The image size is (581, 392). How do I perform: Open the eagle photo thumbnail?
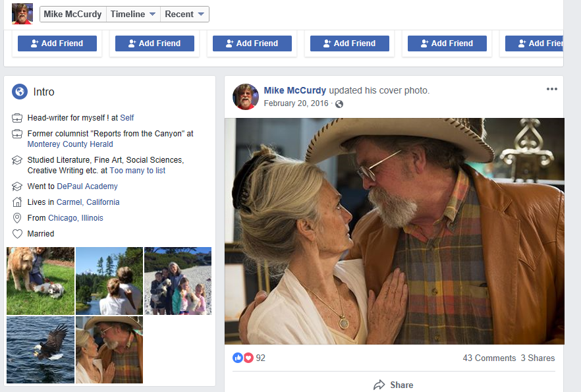[x=40, y=349]
